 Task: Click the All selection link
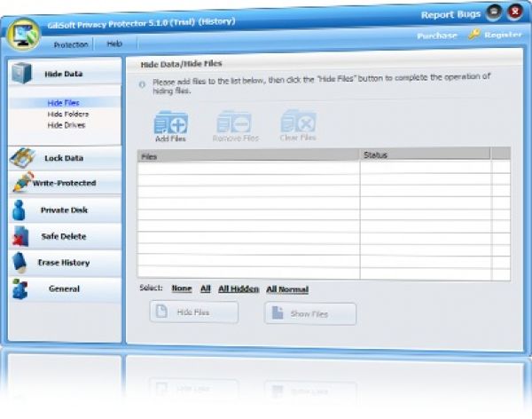[x=206, y=289]
